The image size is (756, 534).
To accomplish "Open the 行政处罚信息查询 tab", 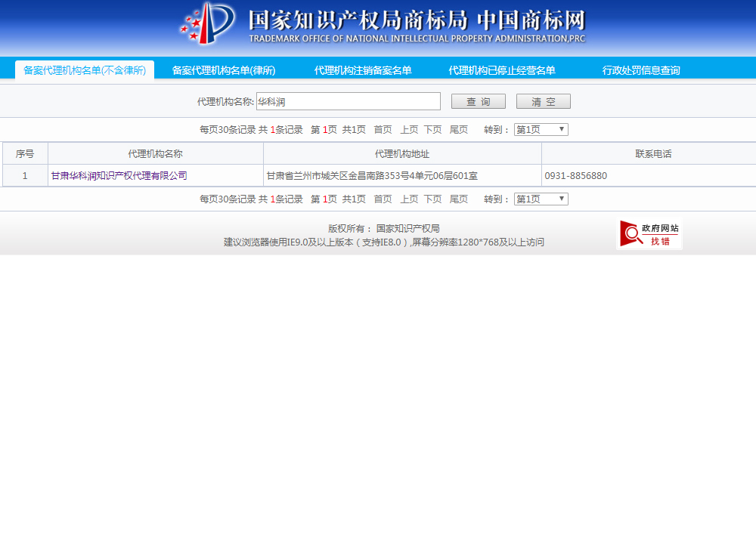I will (x=641, y=70).
